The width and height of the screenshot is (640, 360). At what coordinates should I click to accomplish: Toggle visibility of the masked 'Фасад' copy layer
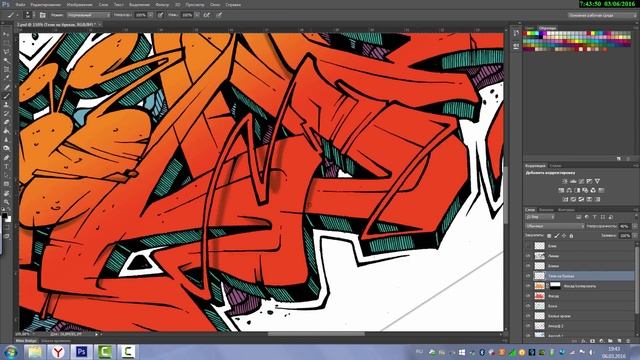click(x=528, y=286)
